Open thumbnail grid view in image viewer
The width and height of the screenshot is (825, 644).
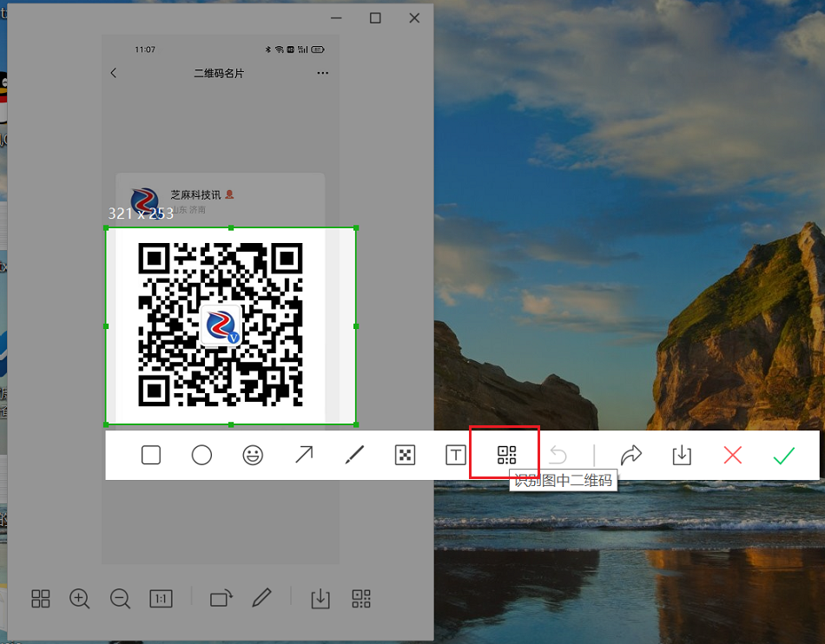pyautogui.click(x=41, y=598)
